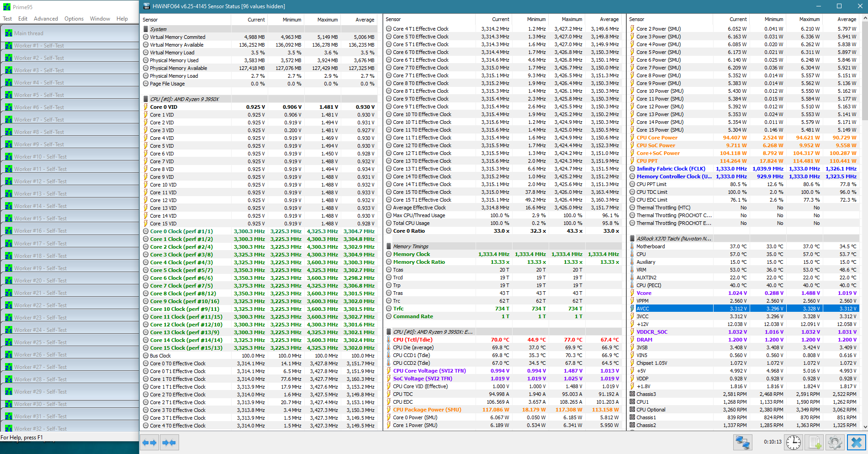Screen dimensions: 868x454
Task: Close the sensor panel with the blue X icon
Action: tap(856, 443)
